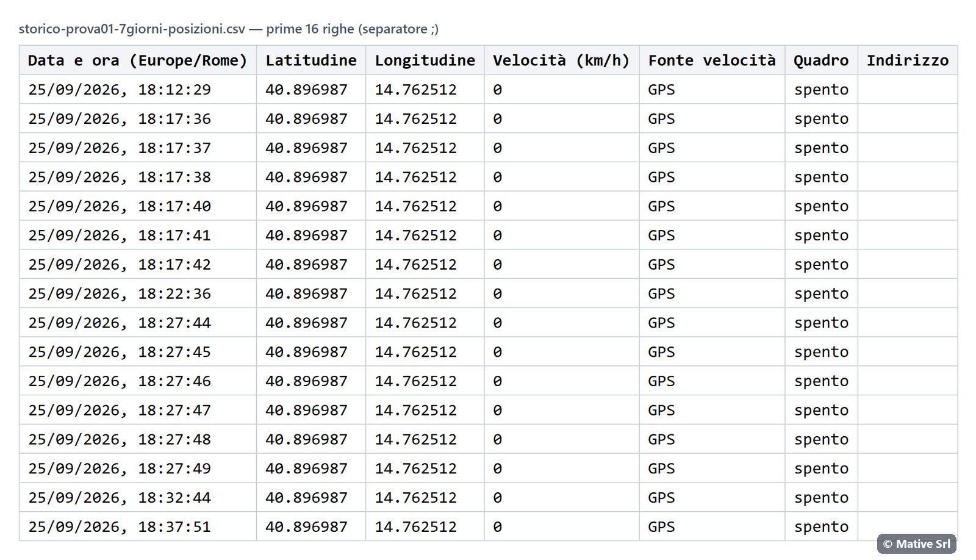
Task: Click latitude 40.896987 in the 18:17:40 row
Action: (x=306, y=206)
